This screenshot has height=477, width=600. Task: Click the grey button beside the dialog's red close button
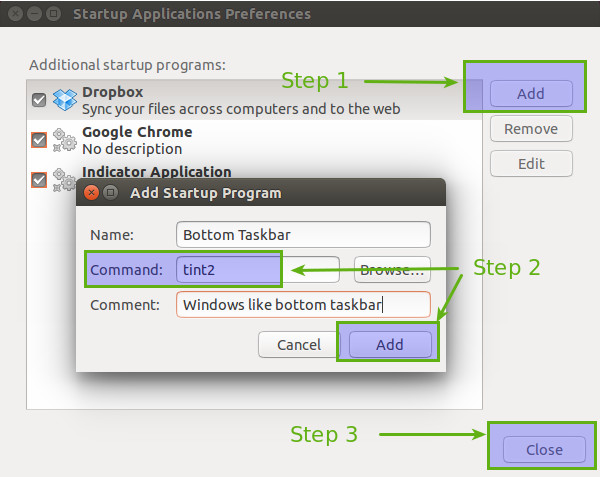click(111, 193)
